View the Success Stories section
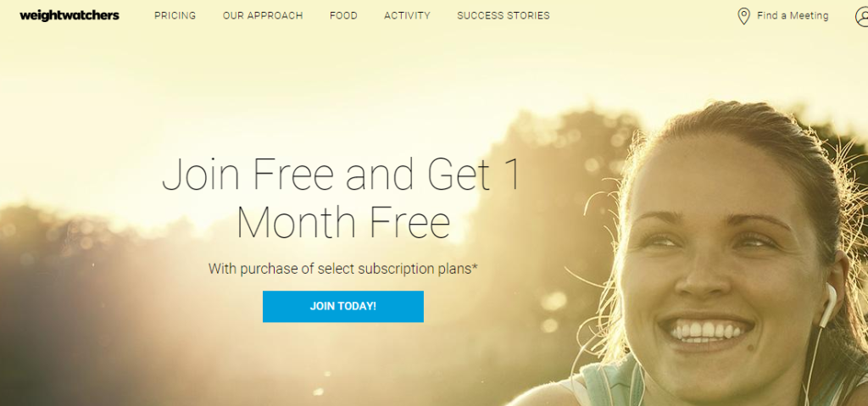The height and width of the screenshot is (406, 868). pos(504,15)
